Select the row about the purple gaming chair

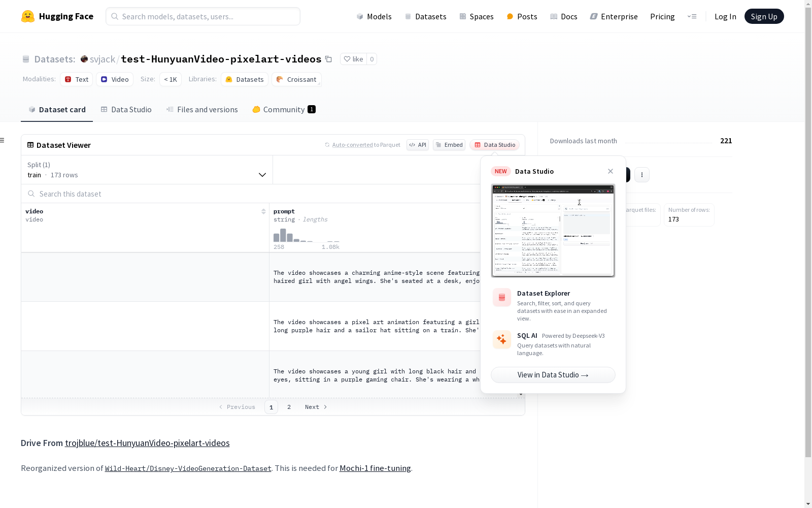pos(251,374)
